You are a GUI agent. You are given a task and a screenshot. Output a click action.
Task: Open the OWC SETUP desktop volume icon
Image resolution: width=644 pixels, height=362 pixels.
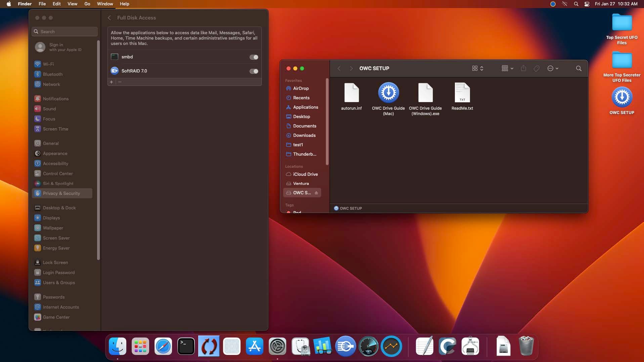[621, 97]
